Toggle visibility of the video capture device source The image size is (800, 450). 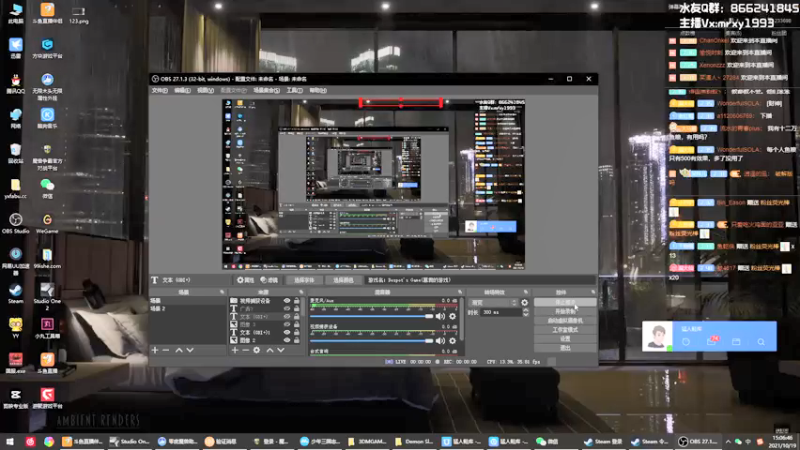[287, 301]
